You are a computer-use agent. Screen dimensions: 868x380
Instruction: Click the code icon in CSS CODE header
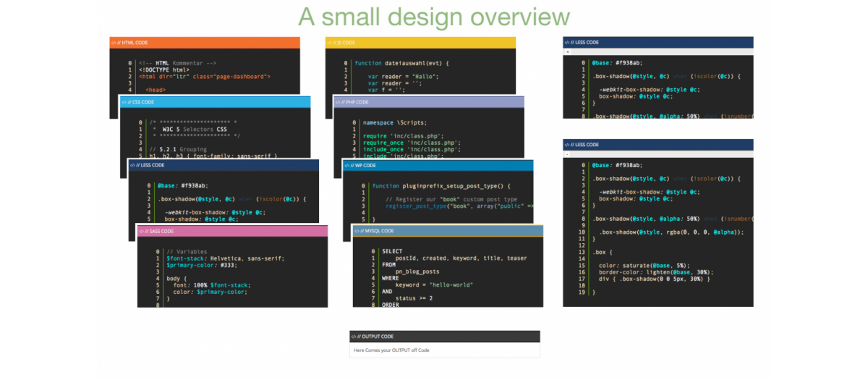[126, 102]
